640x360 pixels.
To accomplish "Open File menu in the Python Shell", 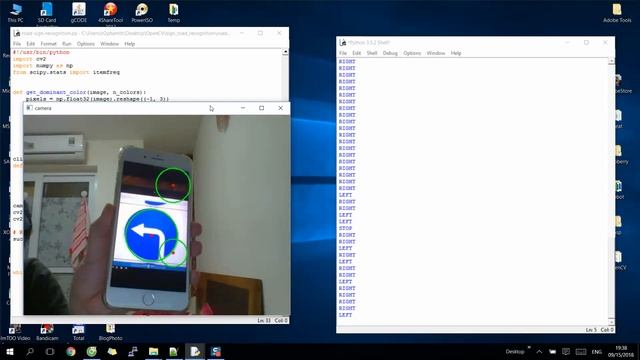I will pos(343,53).
